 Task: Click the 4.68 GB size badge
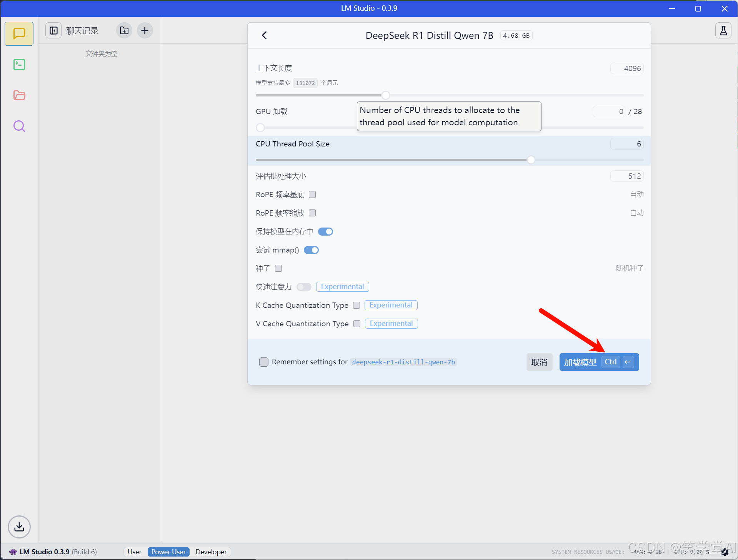pyautogui.click(x=516, y=36)
